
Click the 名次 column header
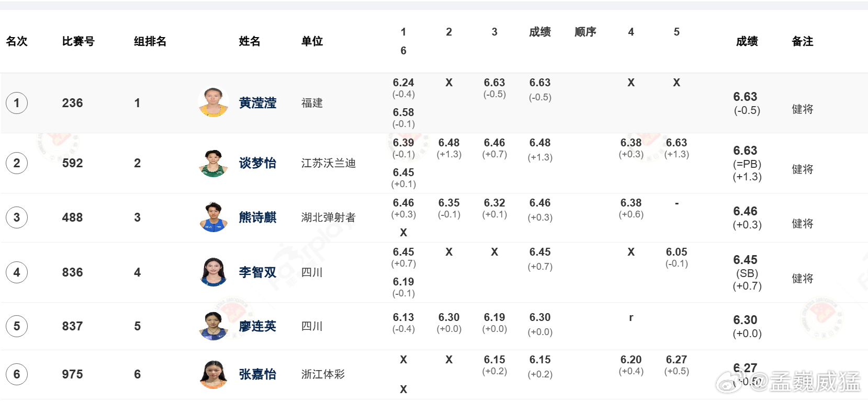point(17,41)
